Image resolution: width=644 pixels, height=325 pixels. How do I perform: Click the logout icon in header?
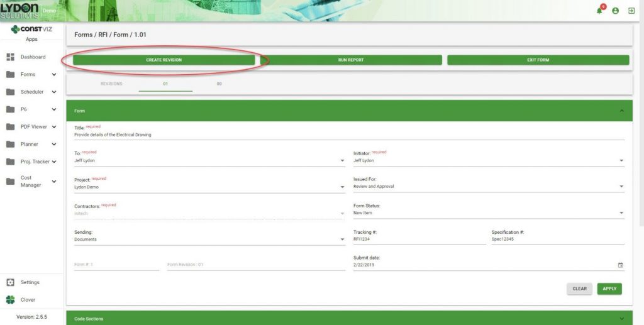(631, 11)
